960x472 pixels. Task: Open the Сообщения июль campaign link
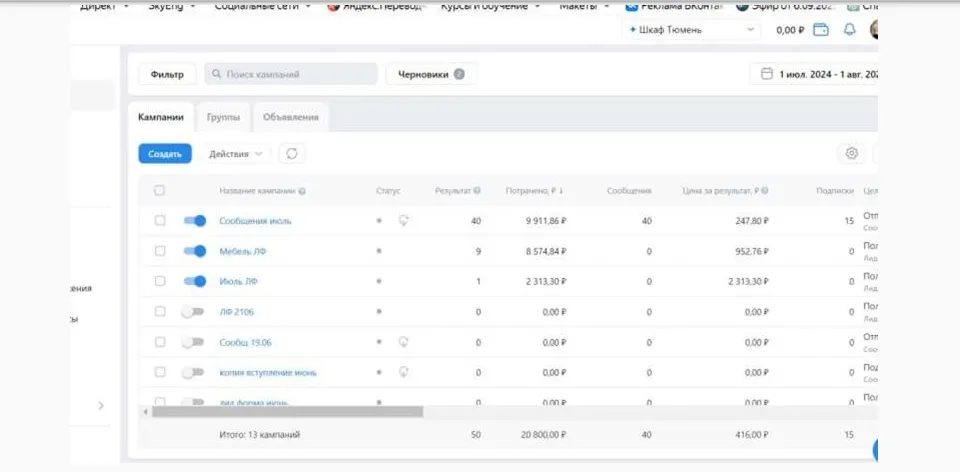tap(255, 221)
